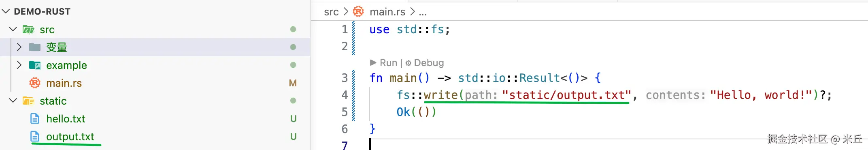Click the use std::fs; statement
Screen dimensions: 868x150
[410, 30]
